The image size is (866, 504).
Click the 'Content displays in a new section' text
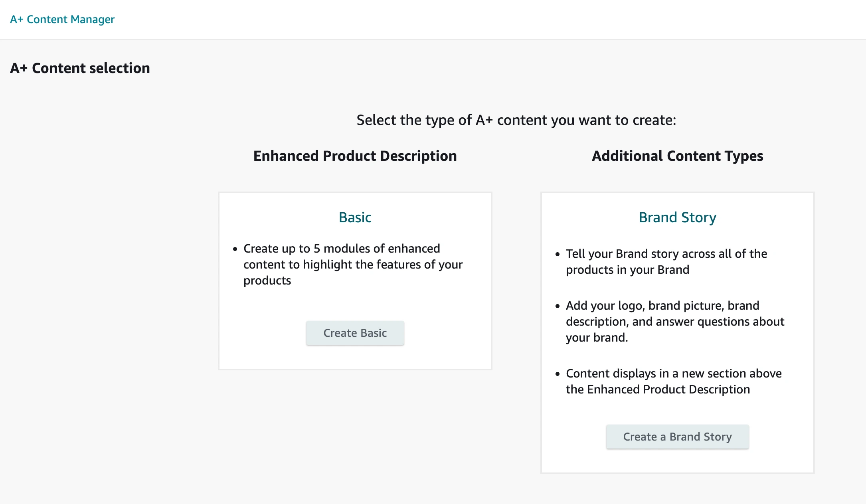coord(674,381)
